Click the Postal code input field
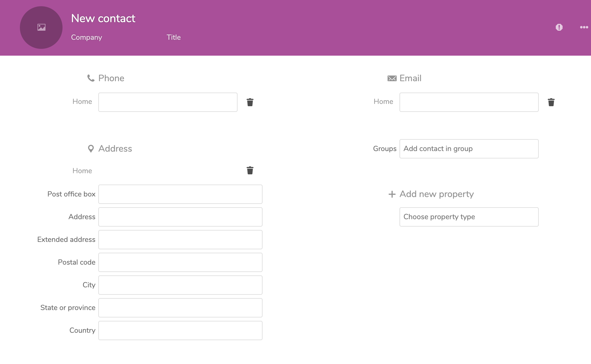The width and height of the screenshot is (591, 364). pos(180,262)
